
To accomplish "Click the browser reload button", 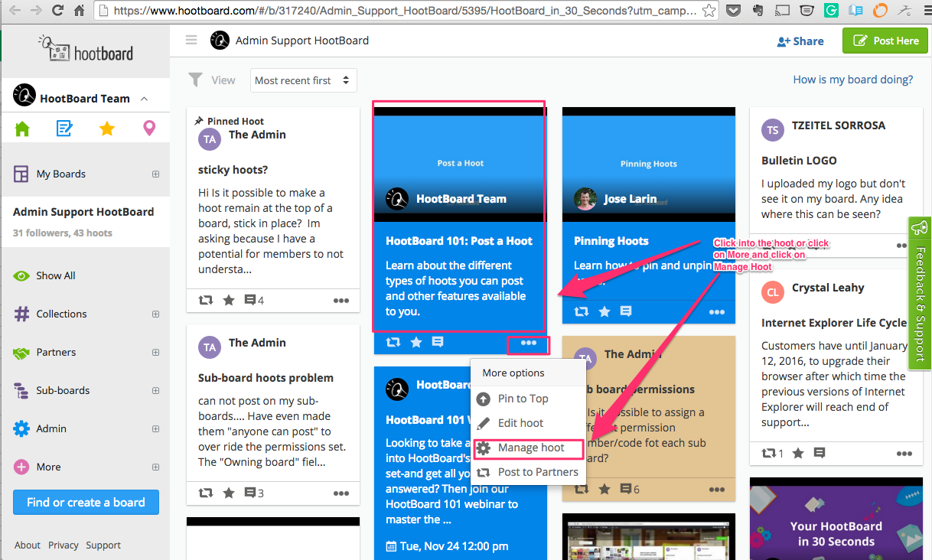I will [x=58, y=11].
